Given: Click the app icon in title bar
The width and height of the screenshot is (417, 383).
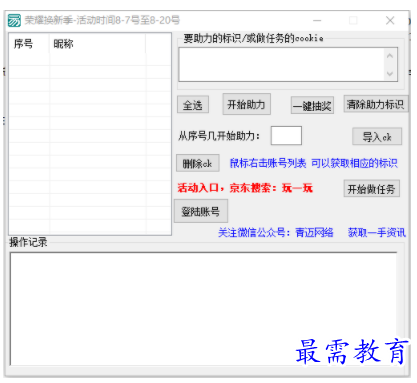Looking at the screenshot, I should point(14,20).
